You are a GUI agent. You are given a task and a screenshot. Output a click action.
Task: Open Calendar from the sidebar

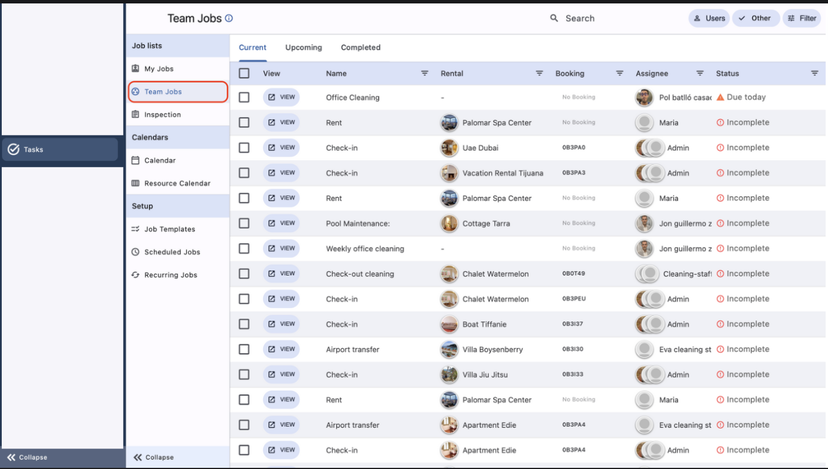159,160
